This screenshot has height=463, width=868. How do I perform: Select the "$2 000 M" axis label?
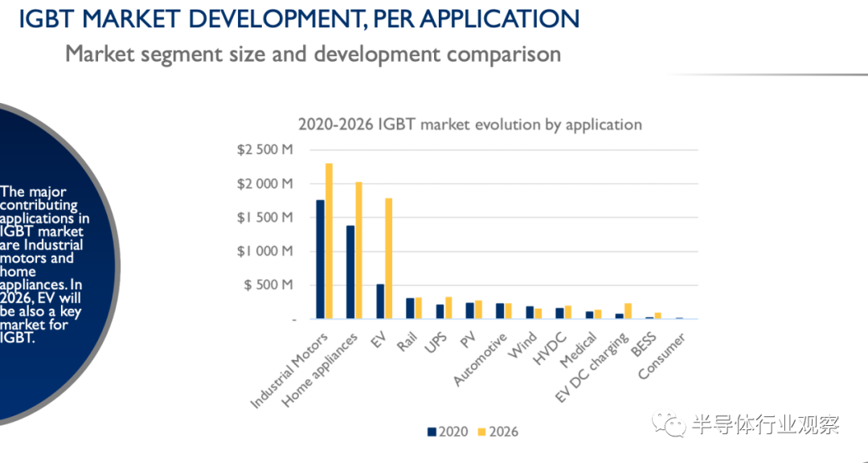pyautogui.click(x=265, y=184)
